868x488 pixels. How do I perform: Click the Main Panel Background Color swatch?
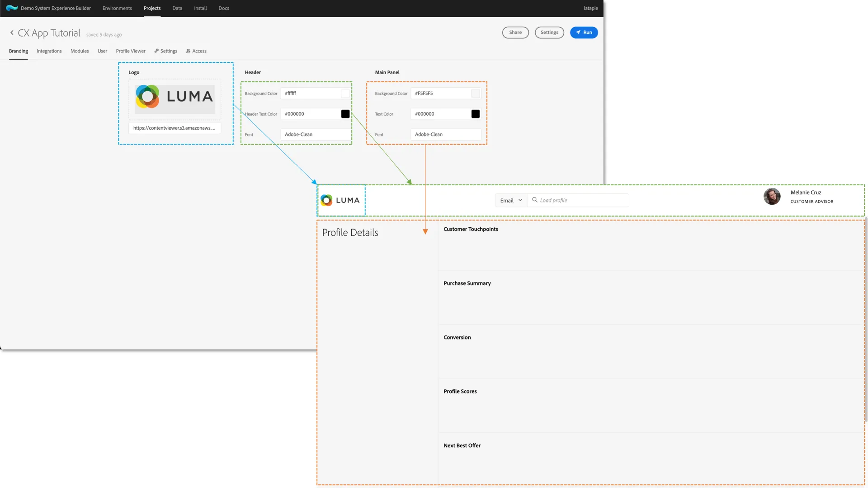click(476, 94)
